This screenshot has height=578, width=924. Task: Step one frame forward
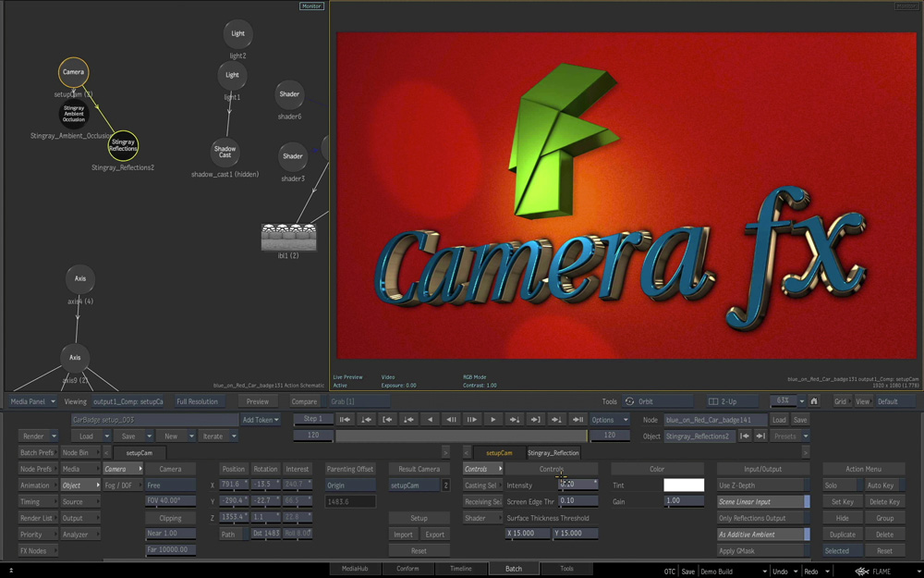(x=472, y=419)
